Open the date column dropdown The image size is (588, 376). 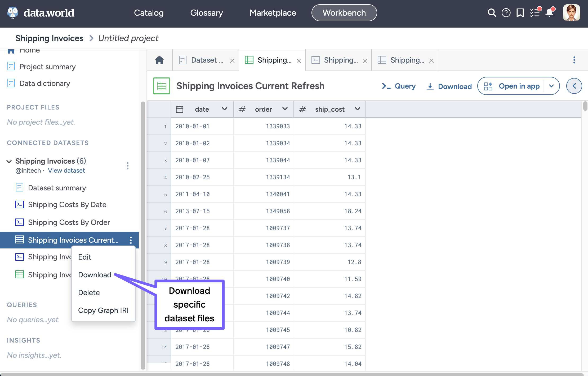pos(225,109)
